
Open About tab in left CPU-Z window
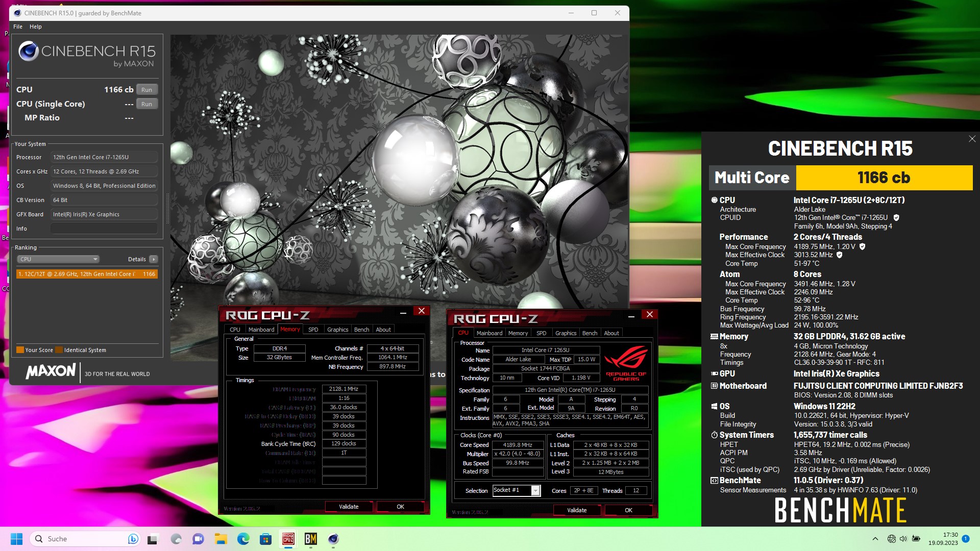(x=383, y=330)
